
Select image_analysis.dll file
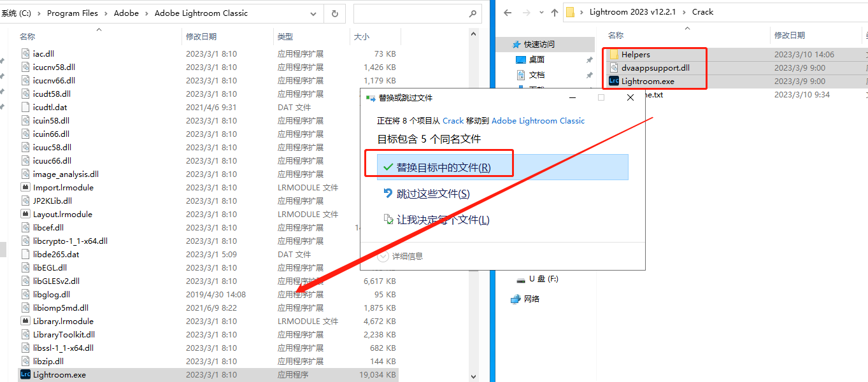click(66, 174)
